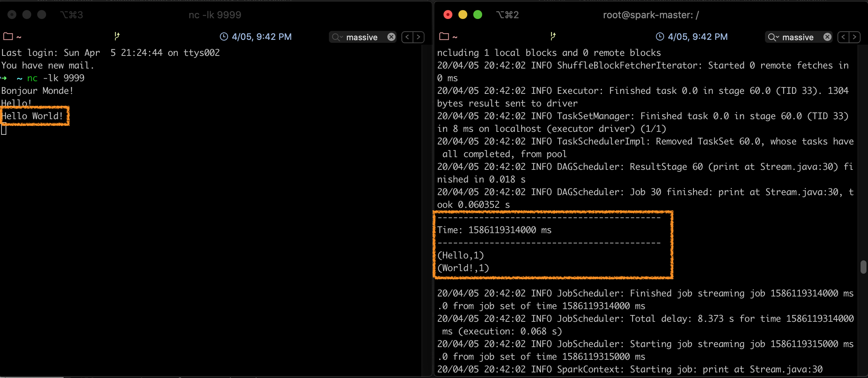Click the clock icon showing 9:42 PM on left
This screenshot has width=868, height=378.
pos(224,36)
